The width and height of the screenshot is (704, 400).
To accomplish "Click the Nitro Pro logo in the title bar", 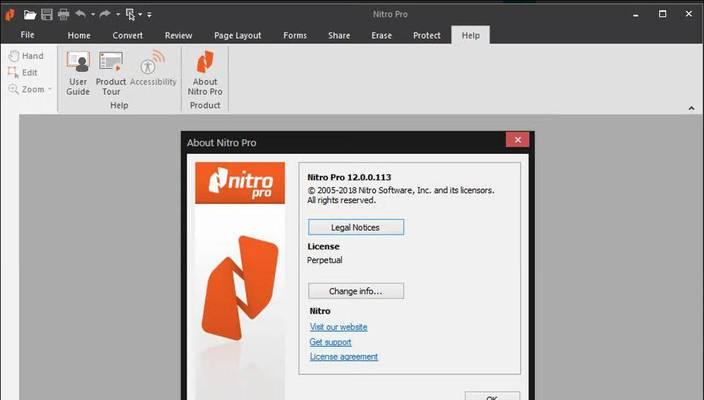I will (x=10, y=14).
